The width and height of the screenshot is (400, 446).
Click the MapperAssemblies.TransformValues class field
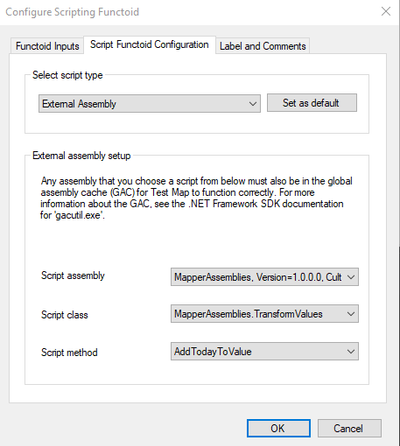pyautogui.click(x=265, y=314)
